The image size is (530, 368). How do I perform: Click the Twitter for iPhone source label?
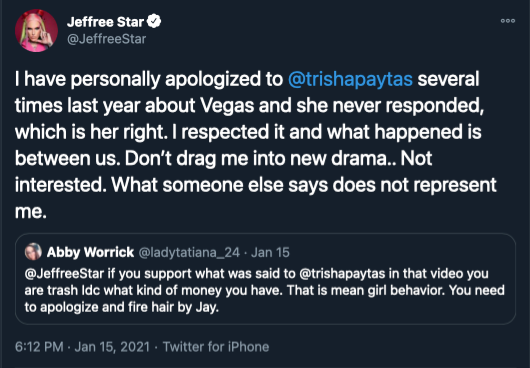click(x=216, y=347)
